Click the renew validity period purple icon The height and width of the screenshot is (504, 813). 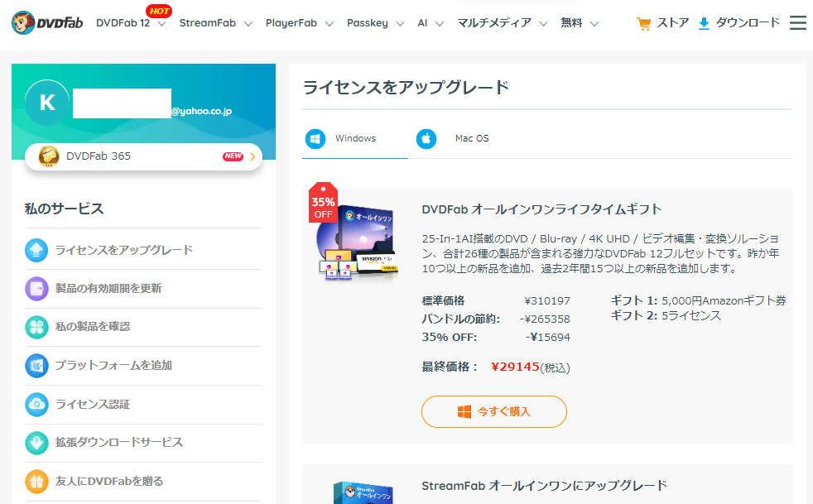pos(36,288)
